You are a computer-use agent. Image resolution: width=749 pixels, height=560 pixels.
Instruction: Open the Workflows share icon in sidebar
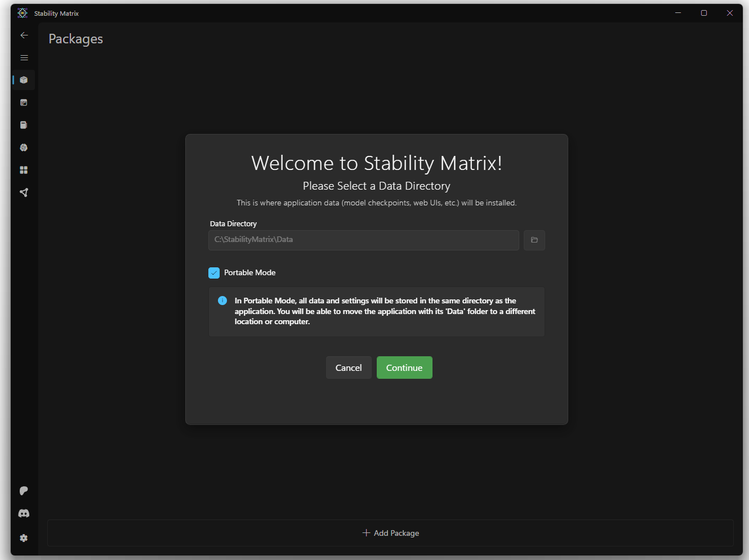point(24,192)
